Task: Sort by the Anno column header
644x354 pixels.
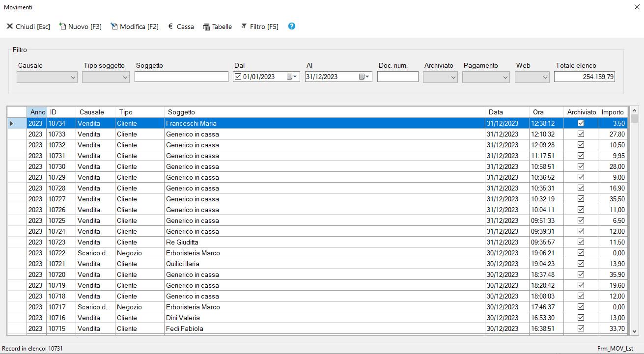Action: click(x=37, y=112)
